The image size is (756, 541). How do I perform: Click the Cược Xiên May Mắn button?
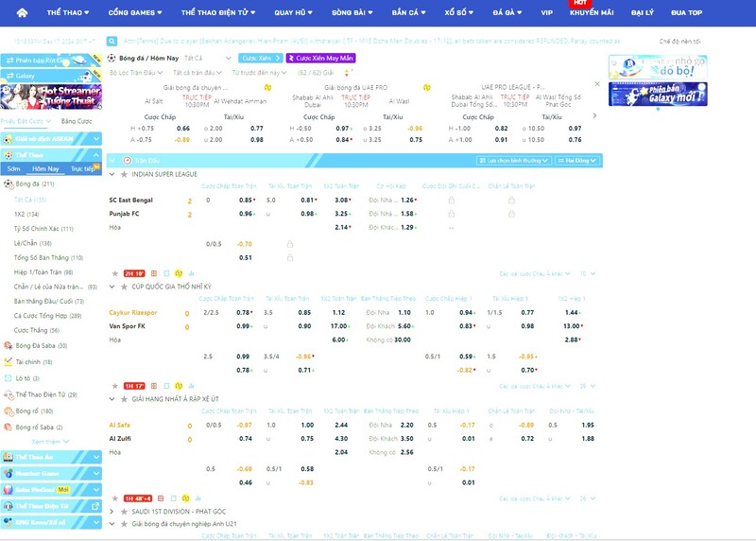click(321, 58)
